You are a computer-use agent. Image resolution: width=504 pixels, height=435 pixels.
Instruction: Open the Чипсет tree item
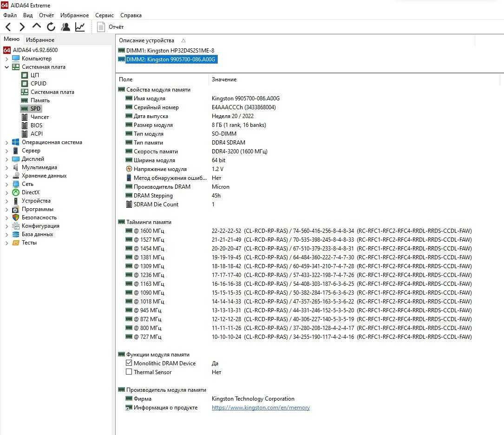point(39,117)
